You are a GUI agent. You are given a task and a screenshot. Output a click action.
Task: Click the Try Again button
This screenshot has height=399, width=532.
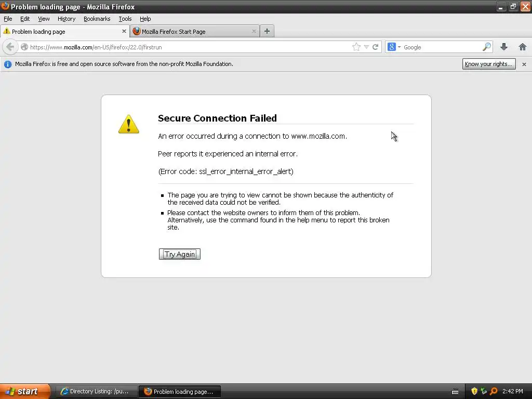pos(179,254)
